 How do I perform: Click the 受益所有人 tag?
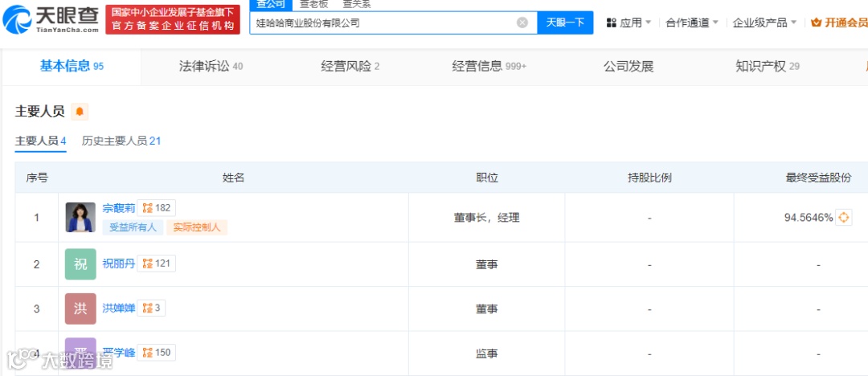(x=133, y=227)
